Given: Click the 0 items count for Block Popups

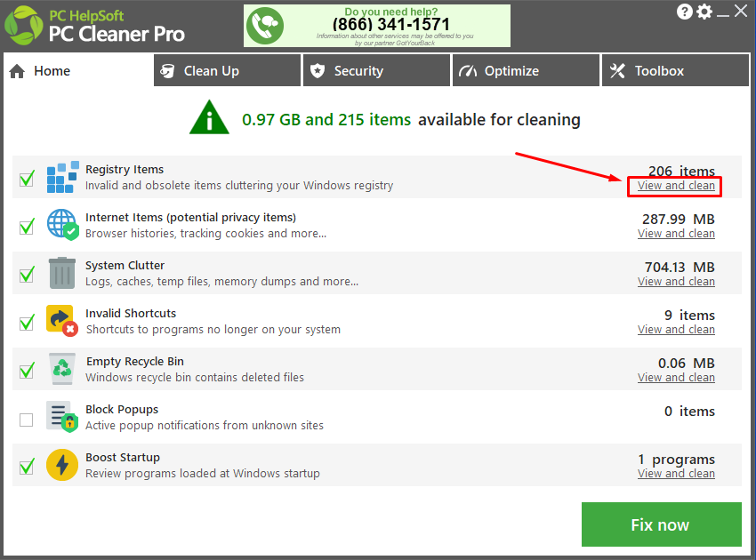Looking at the screenshot, I should [689, 412].
